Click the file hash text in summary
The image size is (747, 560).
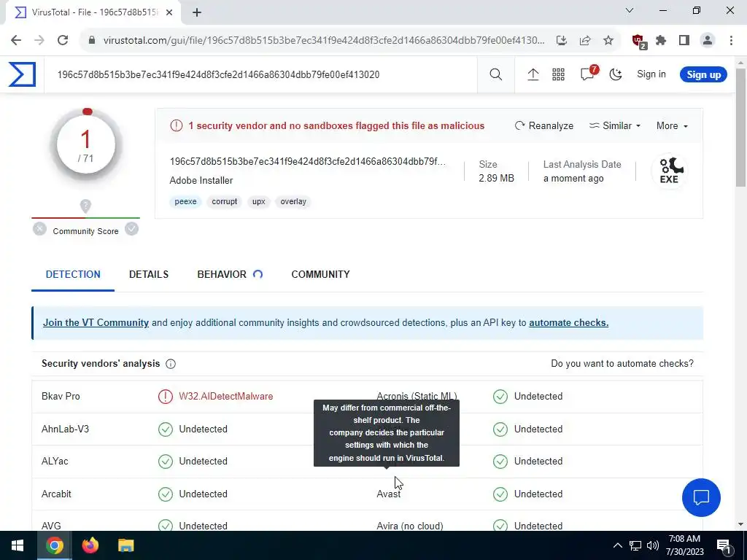click(308, 161)
